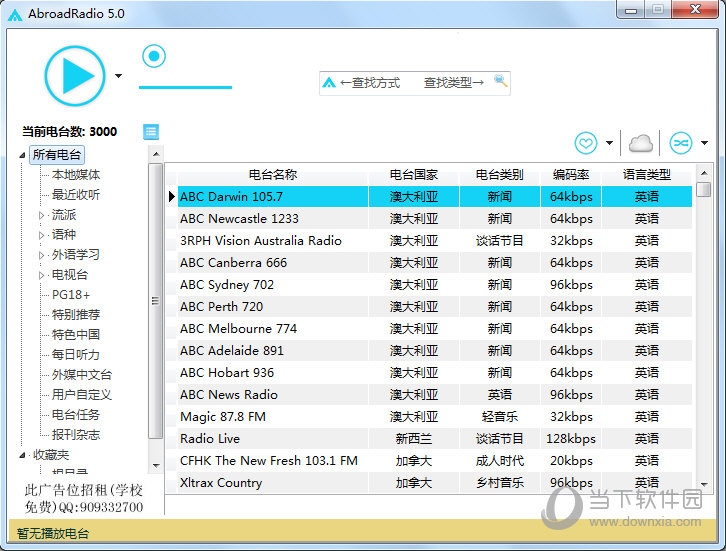The image size is (726, 551).
Task: Expand the 外语学习 tree node
Action: 42,255
